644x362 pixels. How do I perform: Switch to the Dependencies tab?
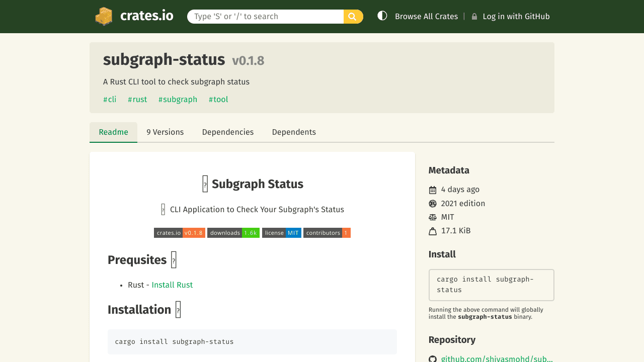[228, 132]
